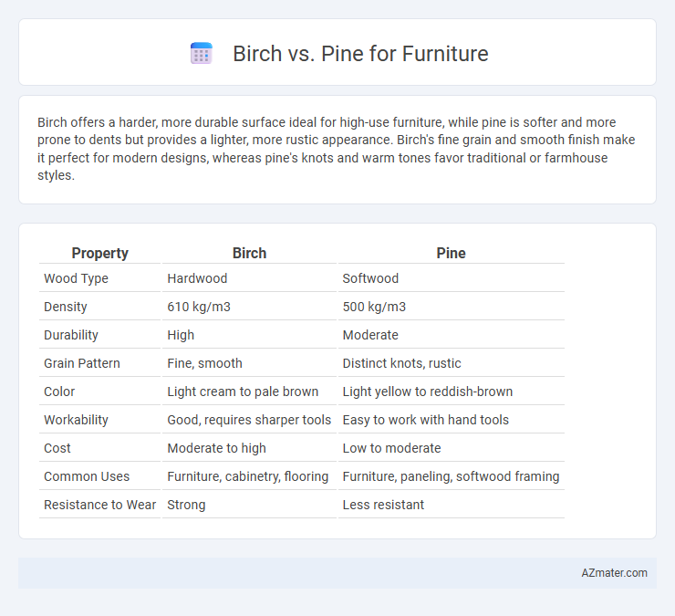This screenshot has height=616, width=675.
Task: Click the 'Low to moderate' cell
Action: pyautogui.click(x=391, y=448)
